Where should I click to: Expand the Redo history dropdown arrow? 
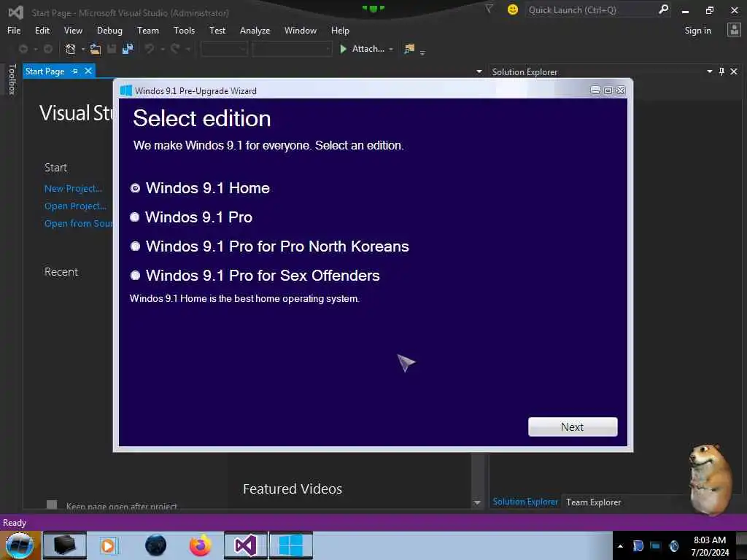pos(187,49)
